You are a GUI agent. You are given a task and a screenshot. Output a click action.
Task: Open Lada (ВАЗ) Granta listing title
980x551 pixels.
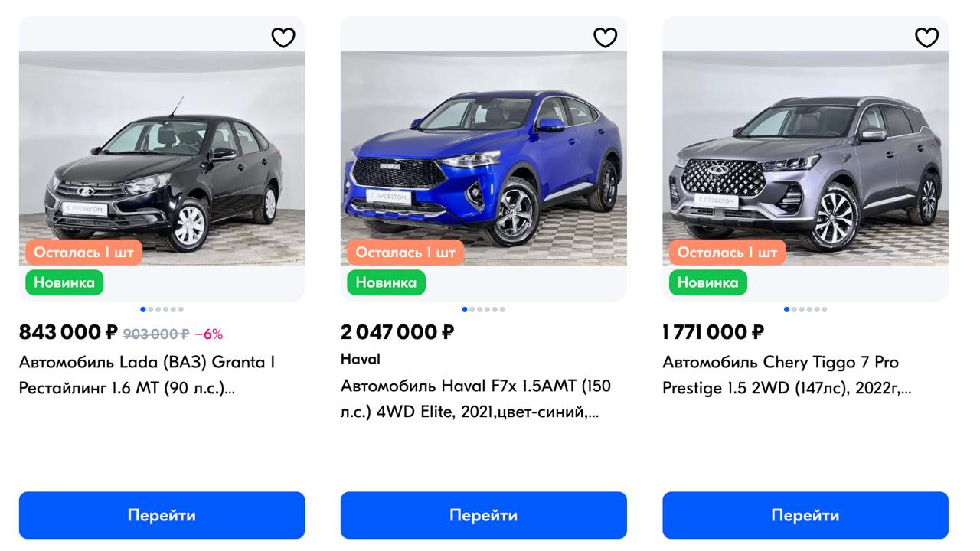click(x=147, y=375)
